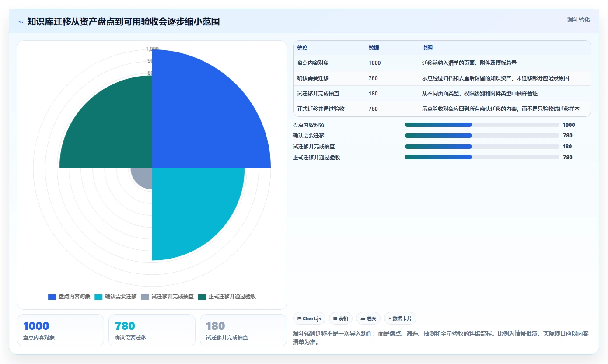Click the 进度 chip
This screenshot has width=608, height=364.
pyautogui.click(x=368, y=318)
